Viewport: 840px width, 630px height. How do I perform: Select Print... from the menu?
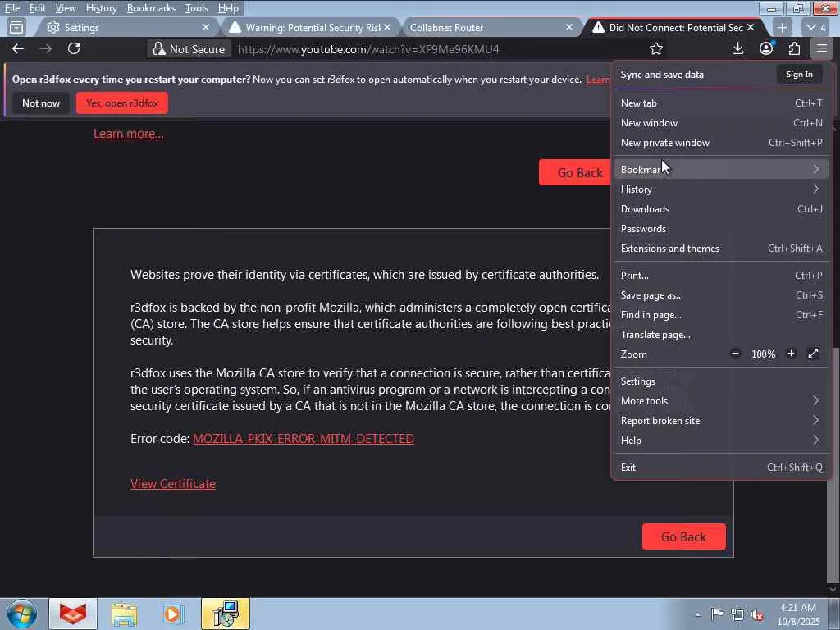(x=721, y=276)
